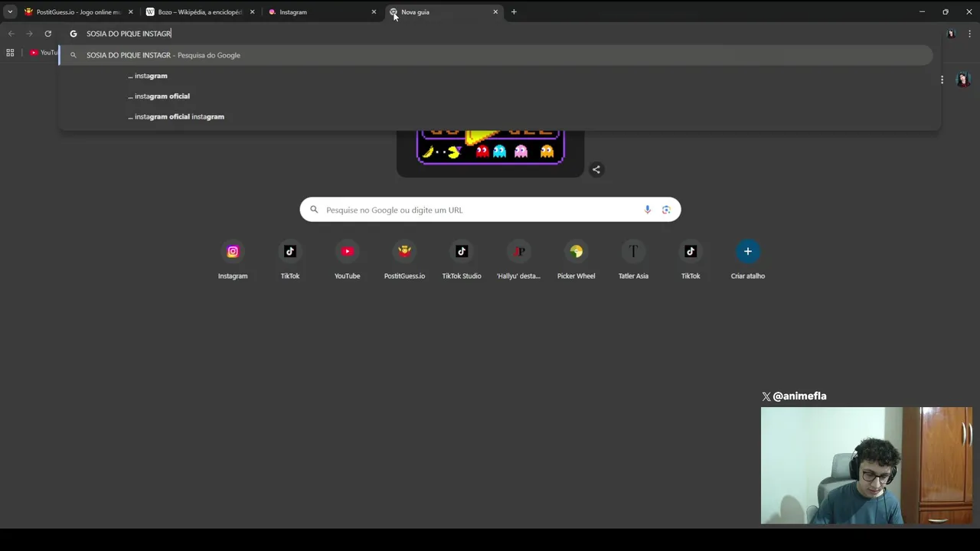Open Chrome three-dot menu
This screenshot has height=551, width=980.
pos(969,34)
